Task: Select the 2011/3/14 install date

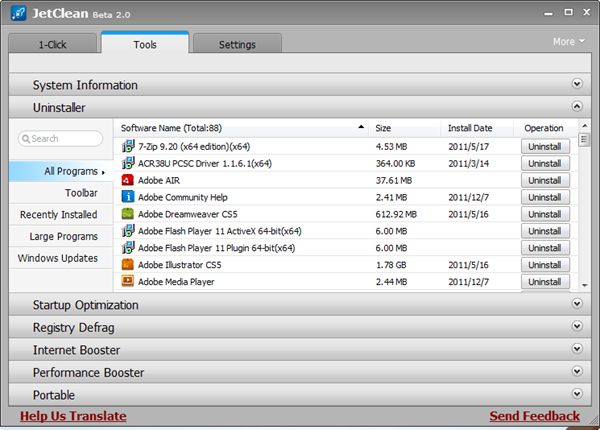Action: (x=468, y=163)
